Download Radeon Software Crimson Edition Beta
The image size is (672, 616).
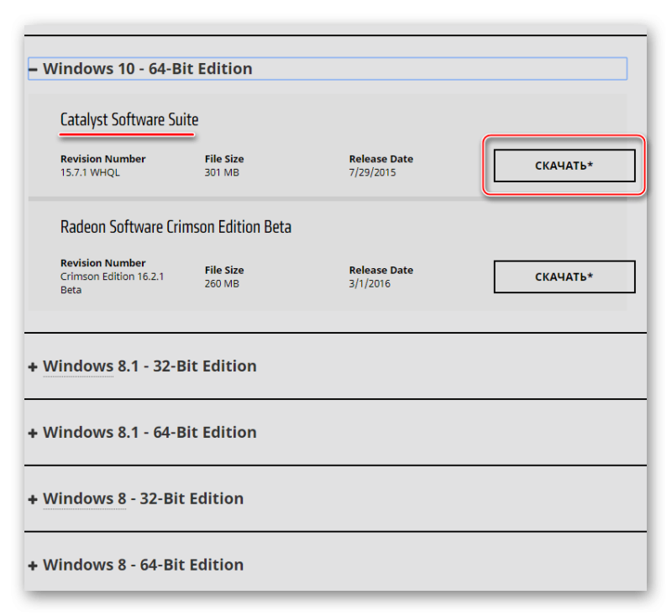tap(564, 277)
